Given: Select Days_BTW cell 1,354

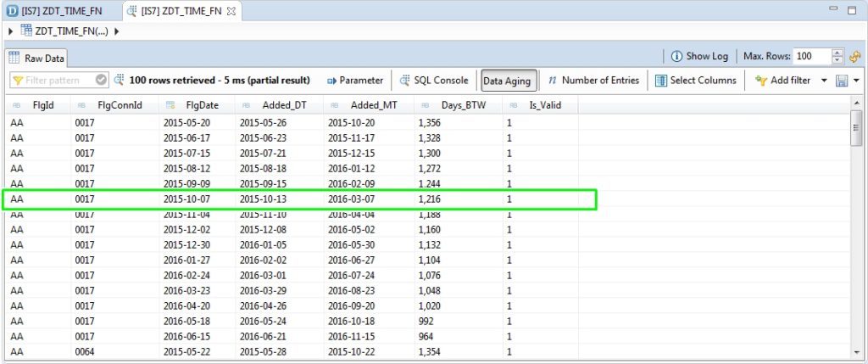Looking at the screenshot, I should click(429, 351).
